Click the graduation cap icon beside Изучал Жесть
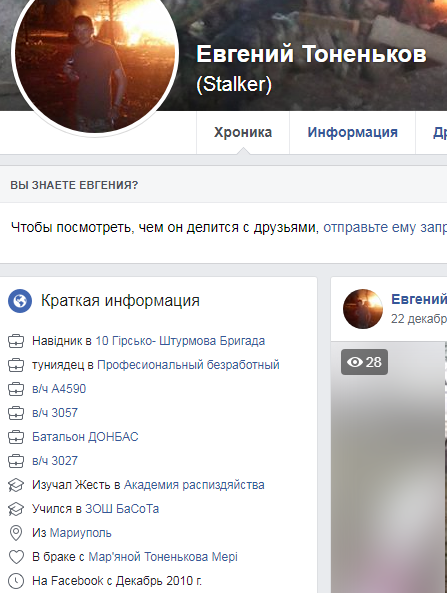447x593 pixels. coord(16,485)
